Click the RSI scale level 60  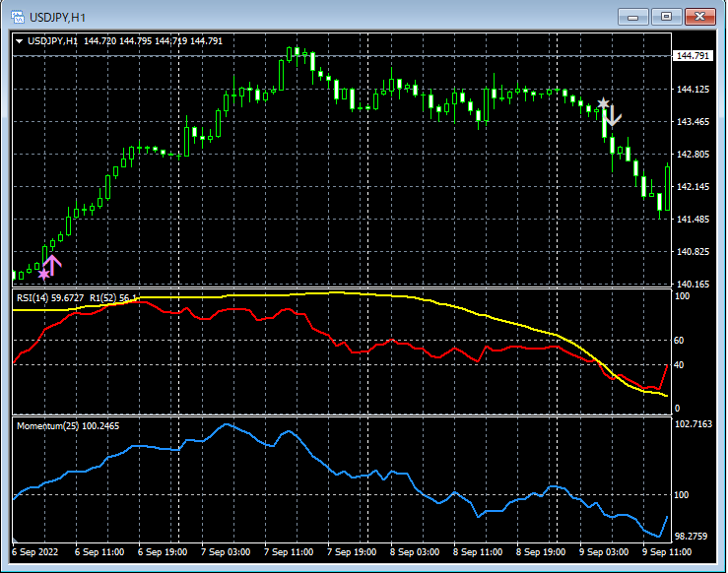pyautogui.click(x=679, y=341)
